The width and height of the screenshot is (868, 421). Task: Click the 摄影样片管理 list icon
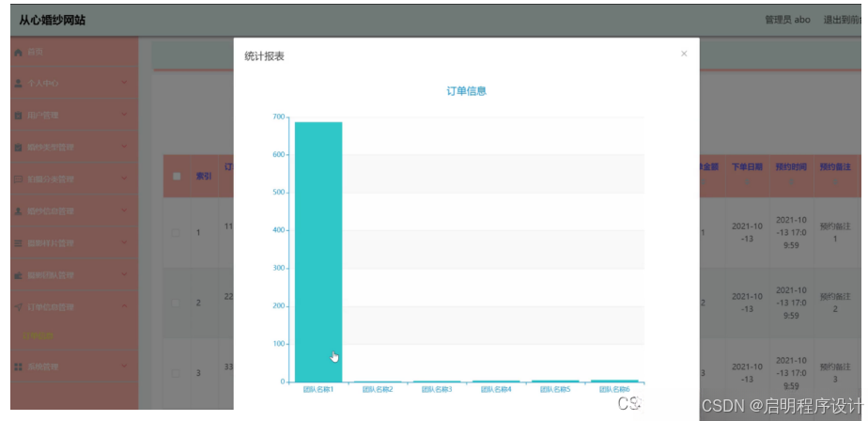(x=18, y=243)
